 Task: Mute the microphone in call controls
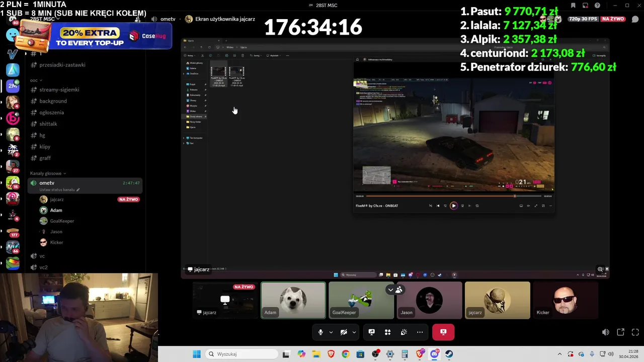(x=320, y=332)
